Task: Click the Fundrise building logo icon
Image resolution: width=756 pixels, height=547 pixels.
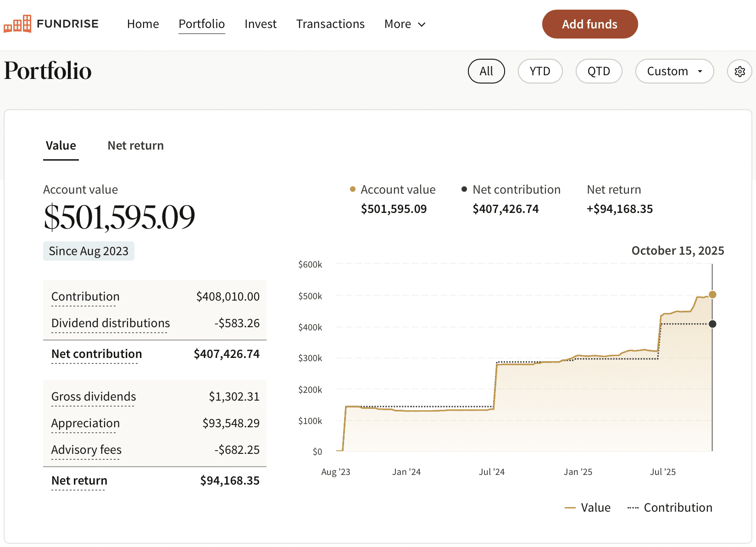Action: [17, 24]
